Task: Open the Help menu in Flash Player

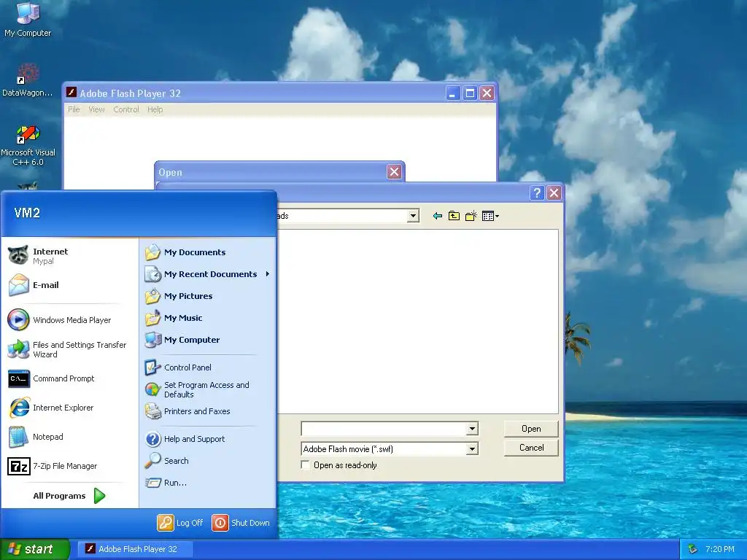Action: (x=155, y=109)
